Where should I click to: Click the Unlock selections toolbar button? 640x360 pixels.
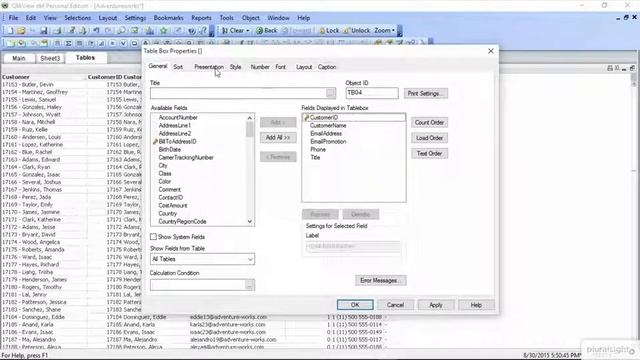tap(356, 31)
